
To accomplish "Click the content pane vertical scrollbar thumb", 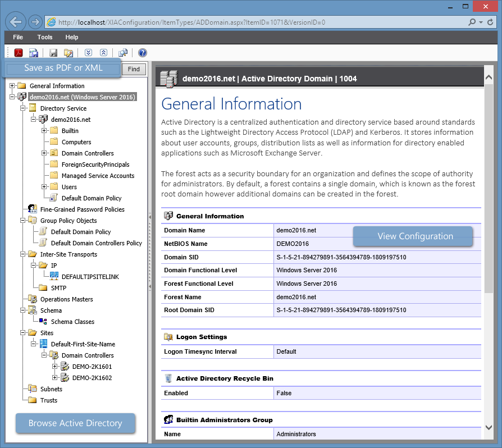I will (489, 188).
